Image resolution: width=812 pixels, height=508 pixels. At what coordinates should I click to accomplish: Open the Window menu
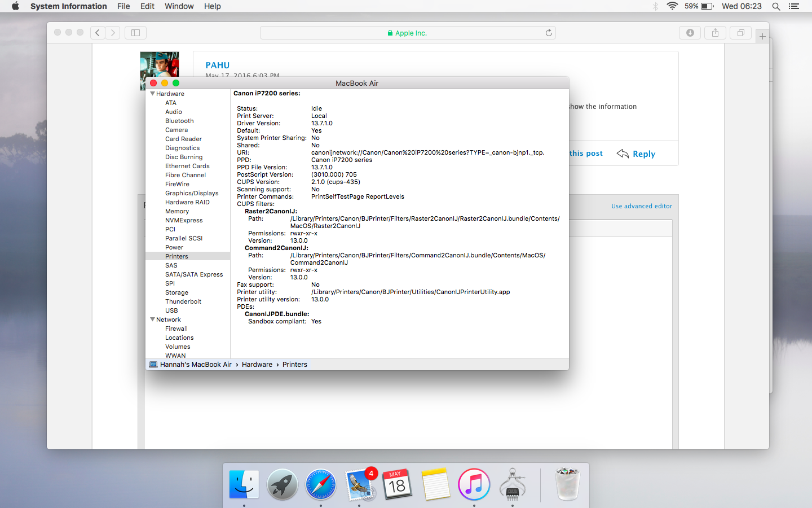click(x=179, y=6)
